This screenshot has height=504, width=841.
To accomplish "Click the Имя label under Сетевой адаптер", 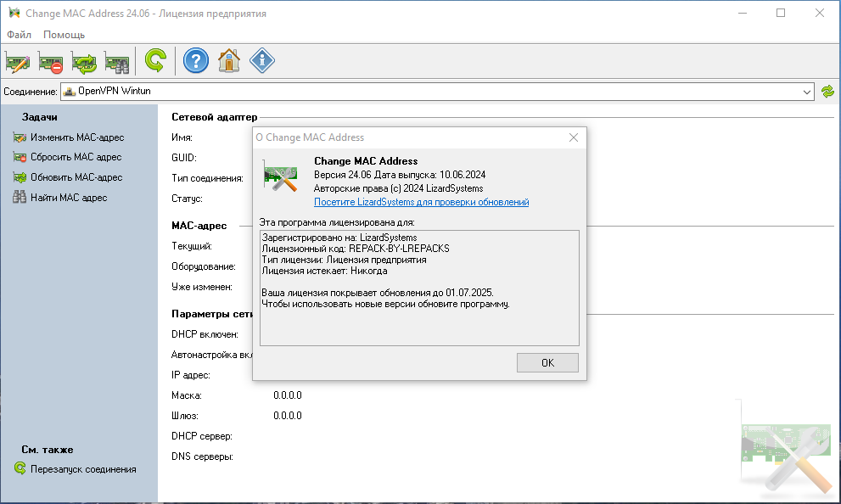I will coord(182,137).
